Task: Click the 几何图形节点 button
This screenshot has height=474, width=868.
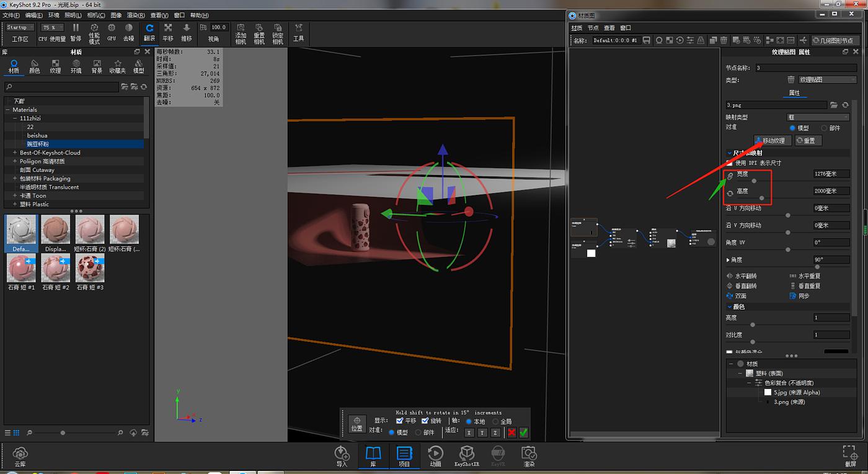Action: point(835,40)
